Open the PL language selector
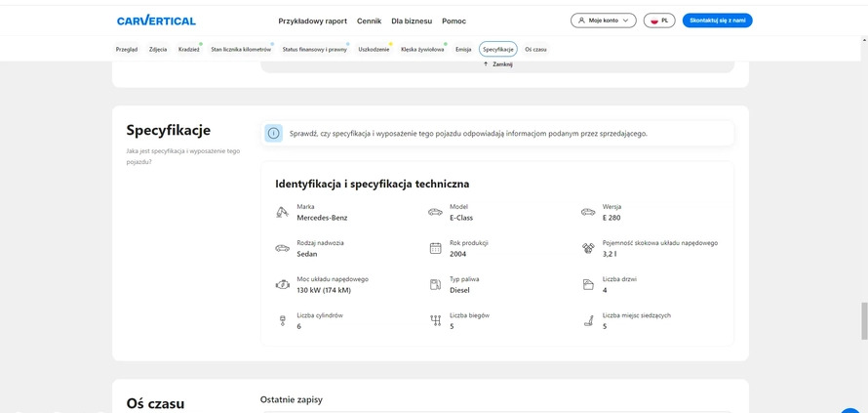 [x=659, y=21]
